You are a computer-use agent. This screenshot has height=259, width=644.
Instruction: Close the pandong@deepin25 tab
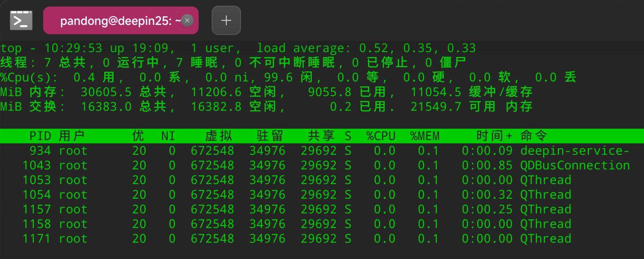pyautogui.click(x=187, y=20)
